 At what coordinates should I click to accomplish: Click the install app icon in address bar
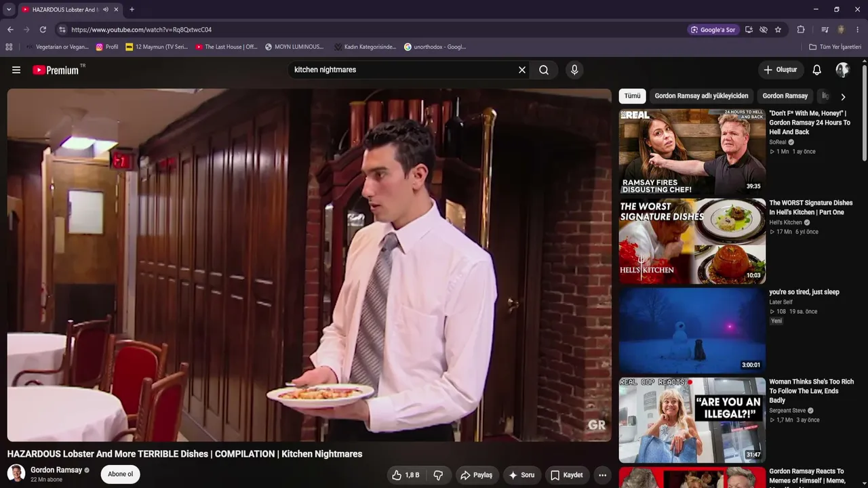click(x=749, y=30)
